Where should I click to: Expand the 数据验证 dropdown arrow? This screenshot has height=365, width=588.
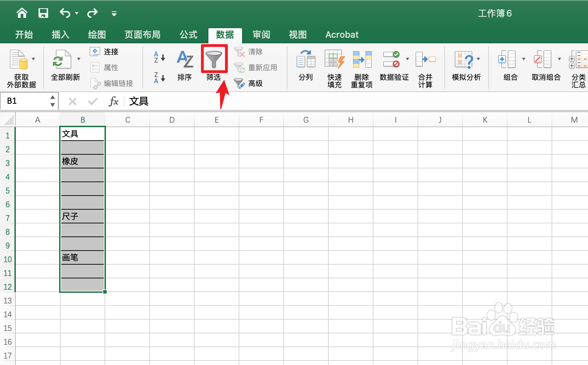(407, 58)
